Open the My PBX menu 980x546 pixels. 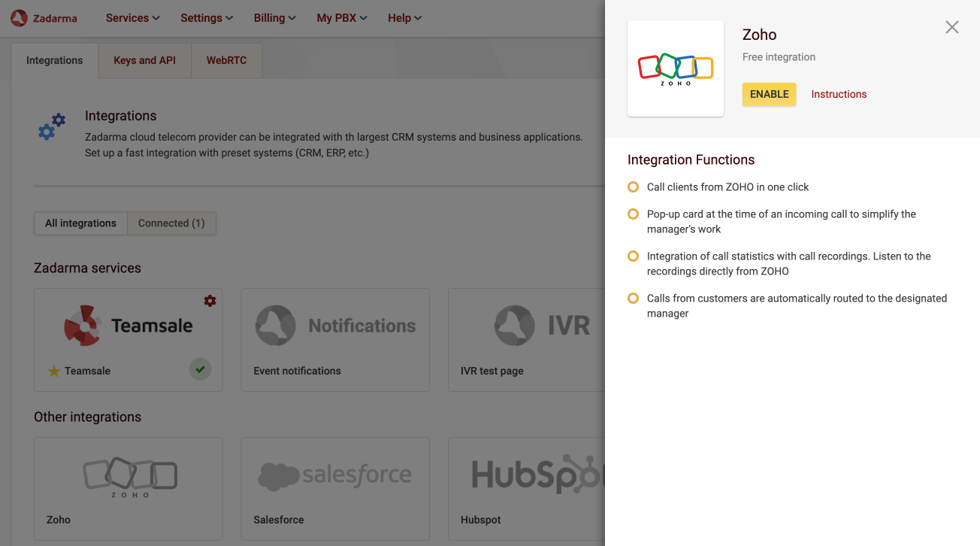pos(341,18)
